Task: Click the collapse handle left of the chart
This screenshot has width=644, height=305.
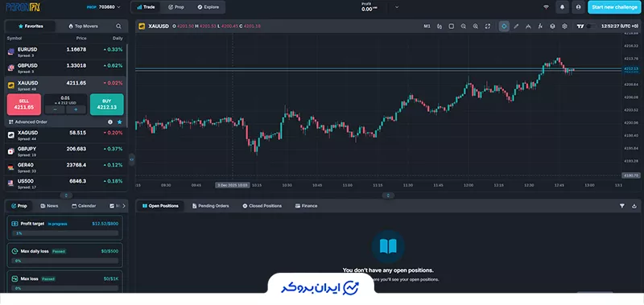Action: click(x=131, y=159)
